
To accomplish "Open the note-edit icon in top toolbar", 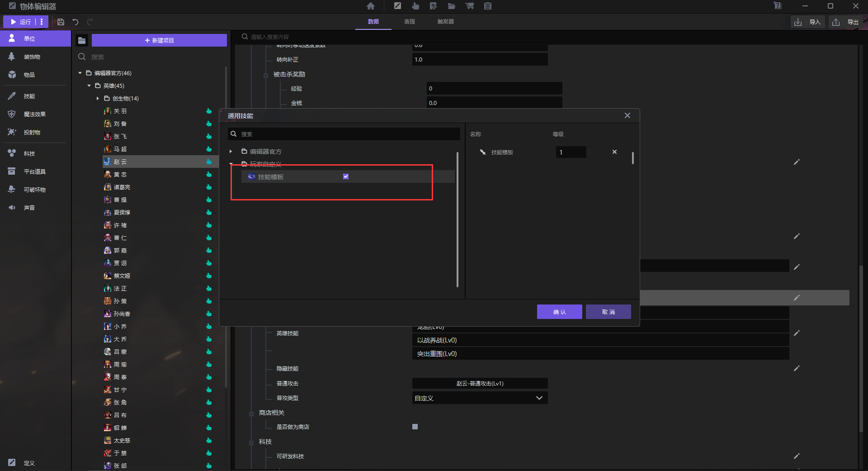I will [434, 6].
